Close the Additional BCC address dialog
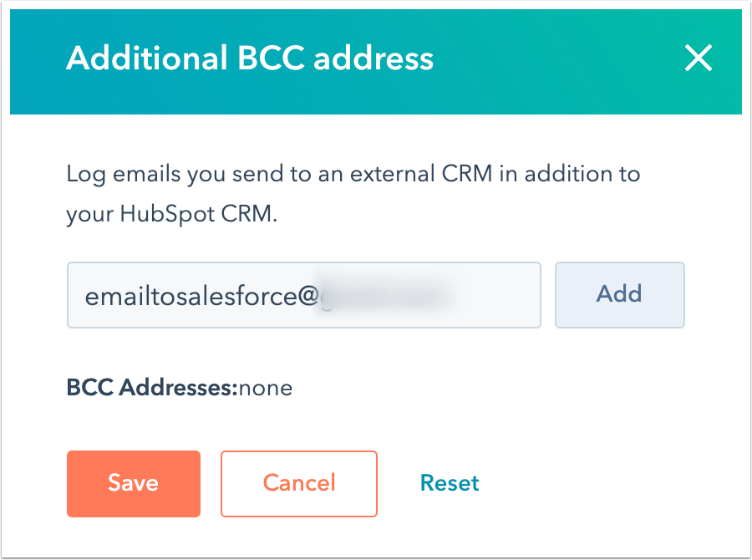The width and height of the screenshot is (752, 560). [699, 58]
